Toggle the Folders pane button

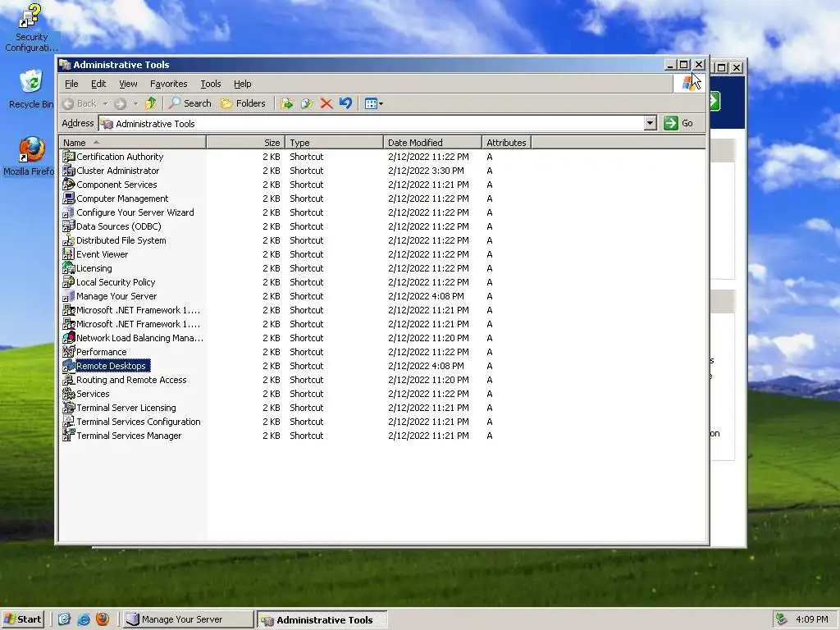tap(243, 103)
